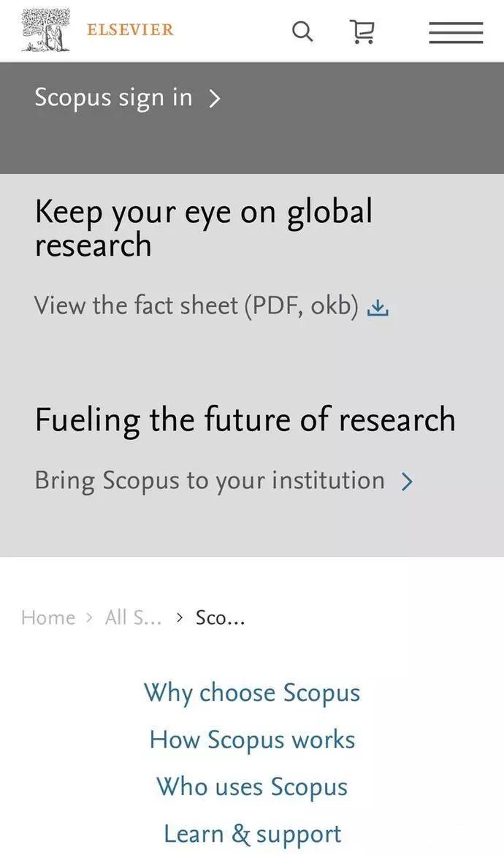Go to Home breadcrumb
504x855 pixels.
pyautogui.click(x=48, y=617)
